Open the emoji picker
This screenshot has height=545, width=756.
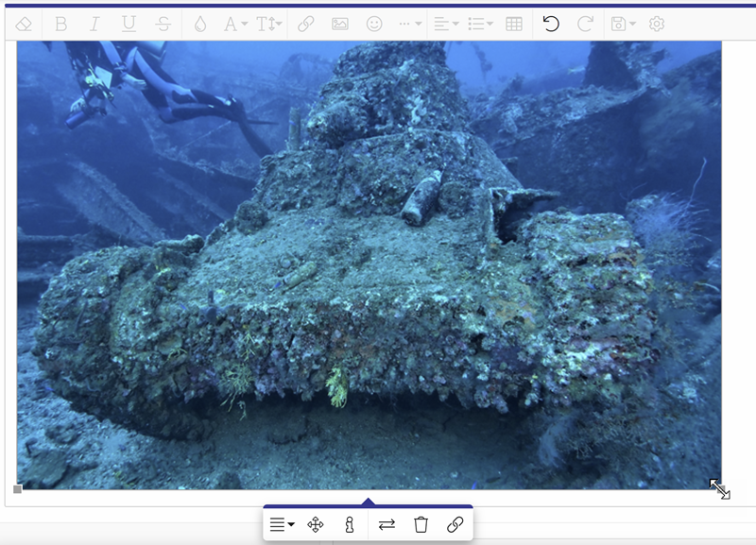[374, 25]
